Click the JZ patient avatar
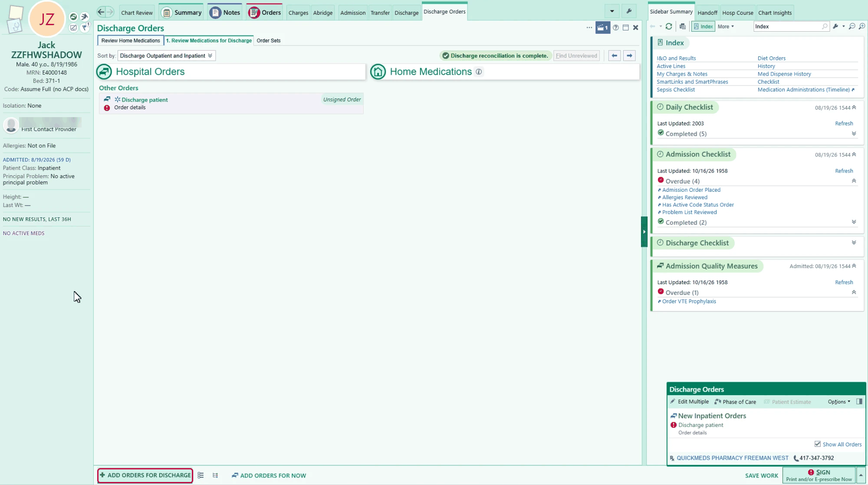 pyautogui.click(x=47, y=19)
